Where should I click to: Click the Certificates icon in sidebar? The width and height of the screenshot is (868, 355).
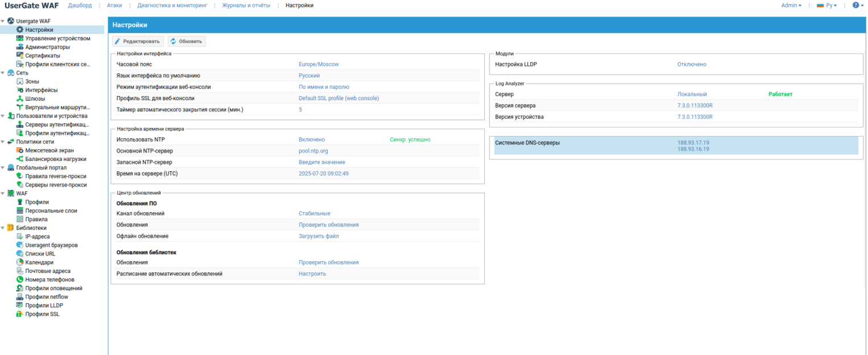20,56
